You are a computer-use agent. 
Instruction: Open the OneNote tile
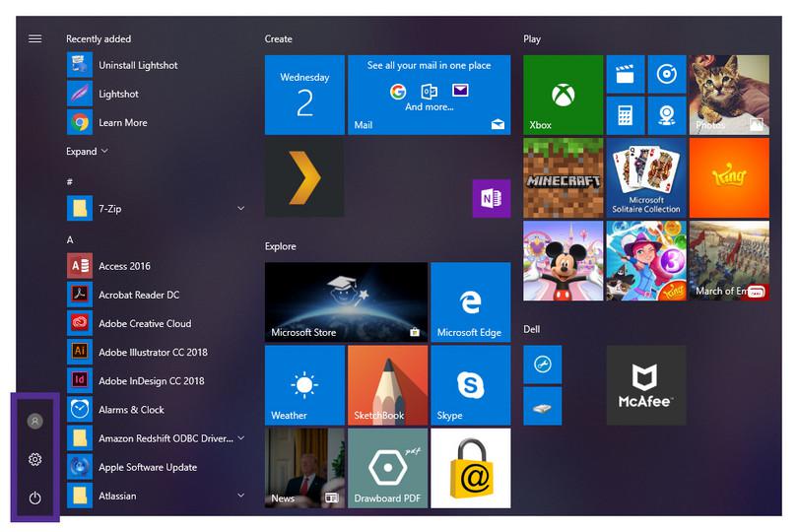(x=492, y=199)
